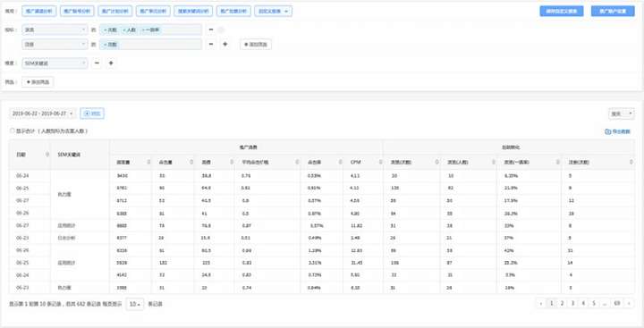This screenshot has height=328, width=644.
Task: Go to the previous page with the left arrow
Action: [x=541, y=303]
